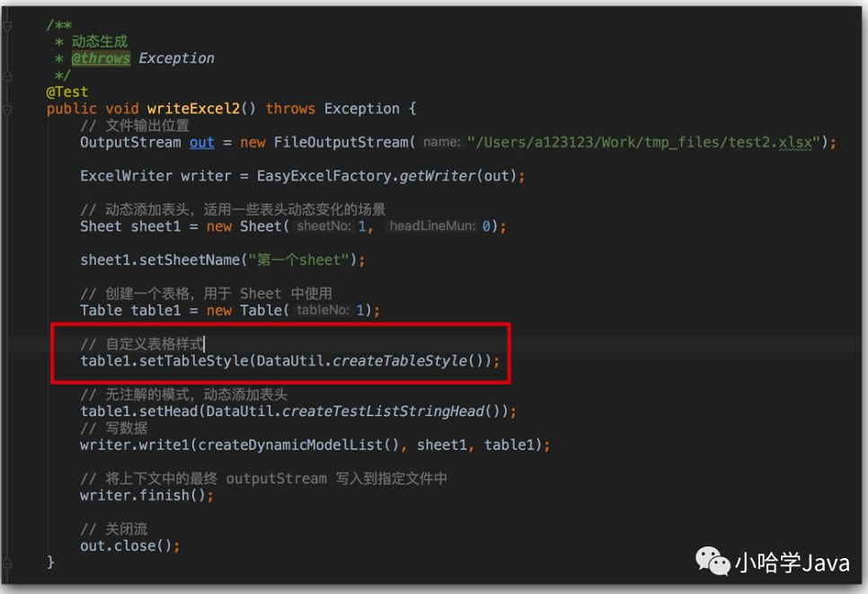Viewport: 868px width, 594px height.
Task: Click the "ExcelWriter" type name
Action: point(126,176)
